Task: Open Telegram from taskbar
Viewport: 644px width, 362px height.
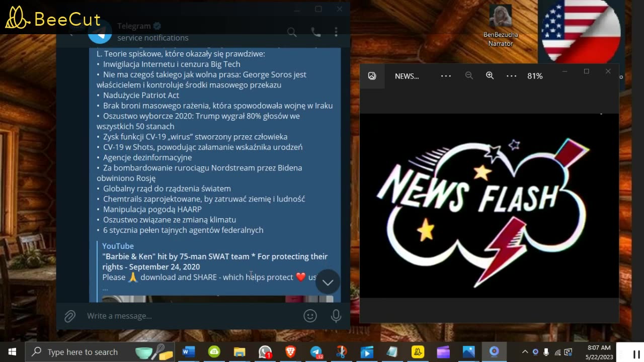Action: pyautogui.click(x=316, y=352)
